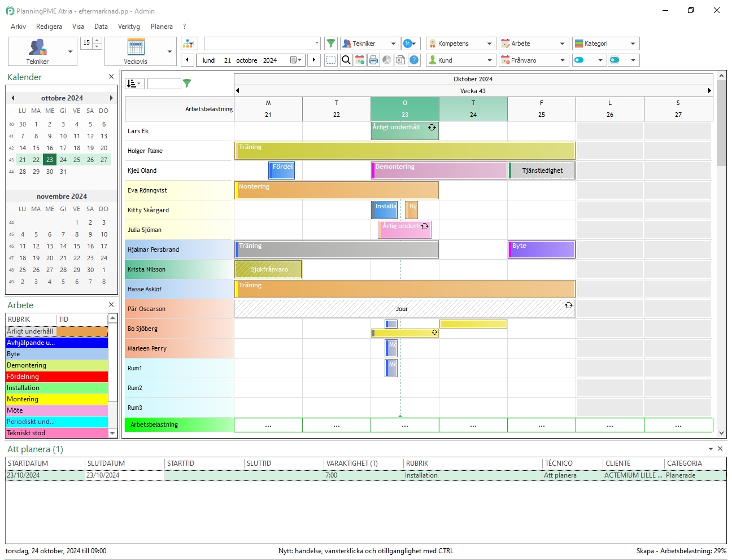Screen dimensions: 732x560
Task: Click the sort order icon above the planning
Action: coord(133,83)
